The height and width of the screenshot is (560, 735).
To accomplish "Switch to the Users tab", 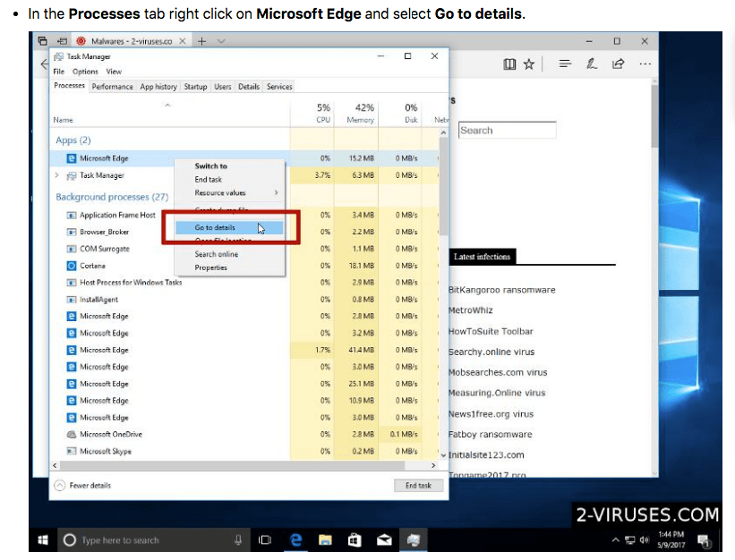I will click(x=223, y=87).
